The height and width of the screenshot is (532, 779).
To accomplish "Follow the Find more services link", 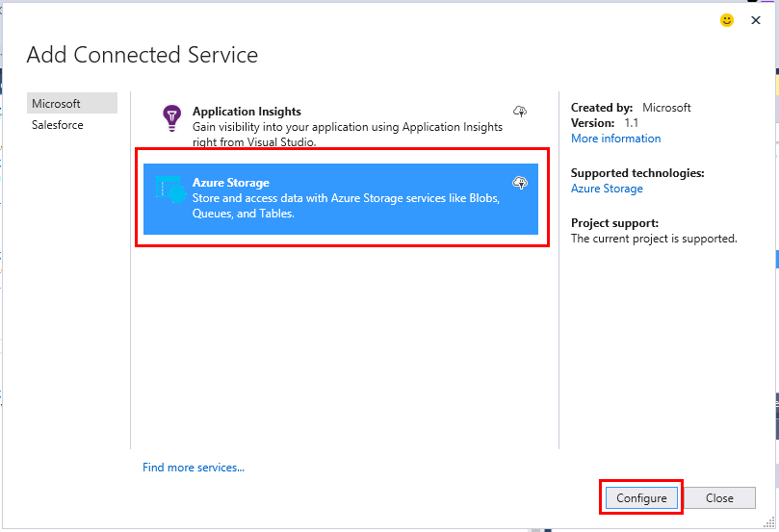I will pyautogui.click(x=194, y=468).
